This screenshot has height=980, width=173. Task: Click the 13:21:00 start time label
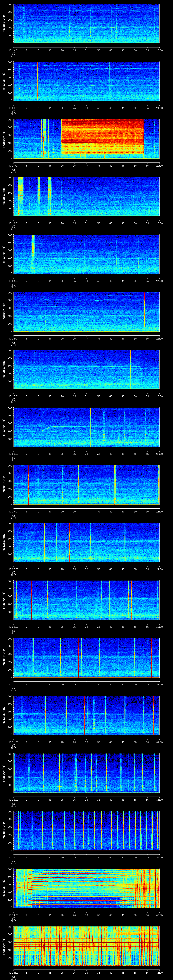[x=13, y=166]
